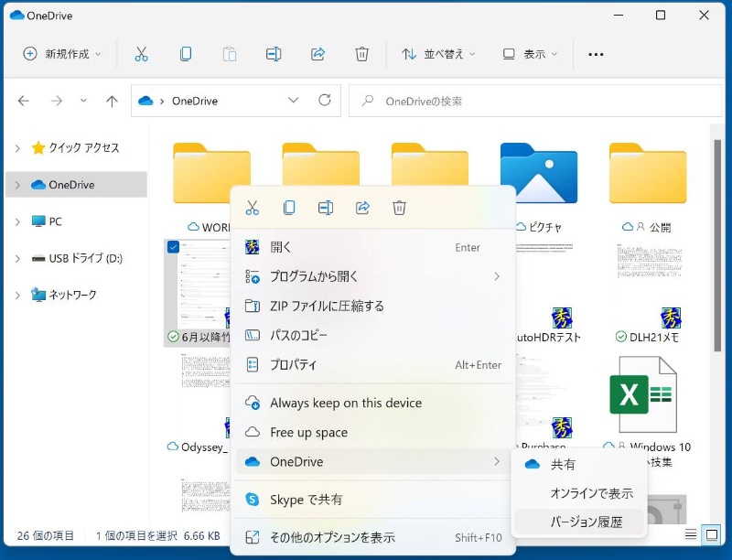
Task: Open プログラムから開く submenu
Action: (373, 276)
